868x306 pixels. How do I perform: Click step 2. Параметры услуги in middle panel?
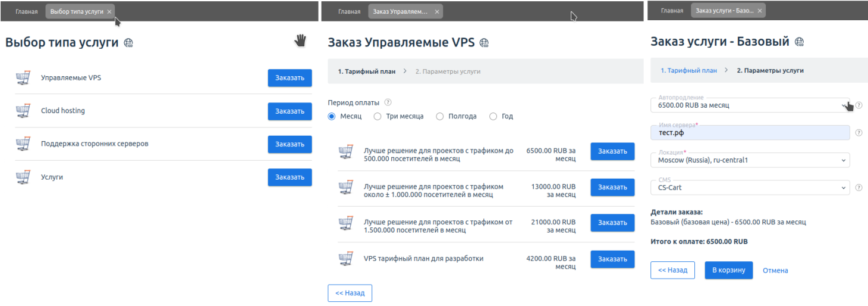448,71
